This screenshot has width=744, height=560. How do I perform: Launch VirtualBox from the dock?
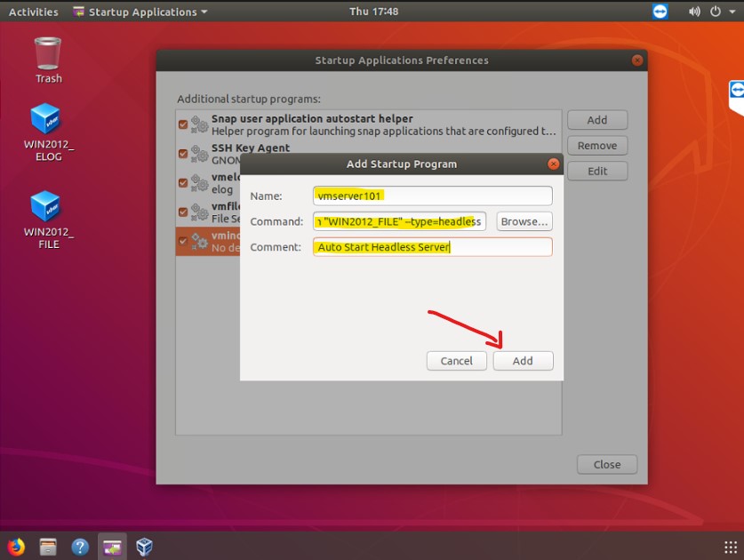point(144,546)
